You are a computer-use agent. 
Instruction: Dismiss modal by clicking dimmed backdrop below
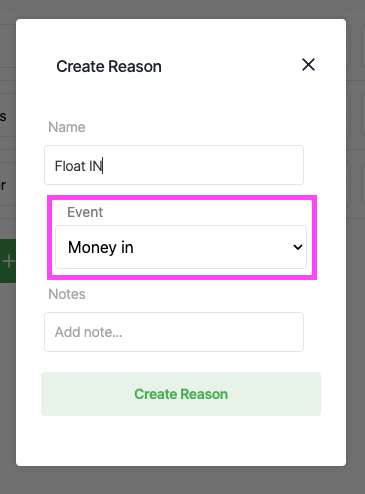click(182, 481)
